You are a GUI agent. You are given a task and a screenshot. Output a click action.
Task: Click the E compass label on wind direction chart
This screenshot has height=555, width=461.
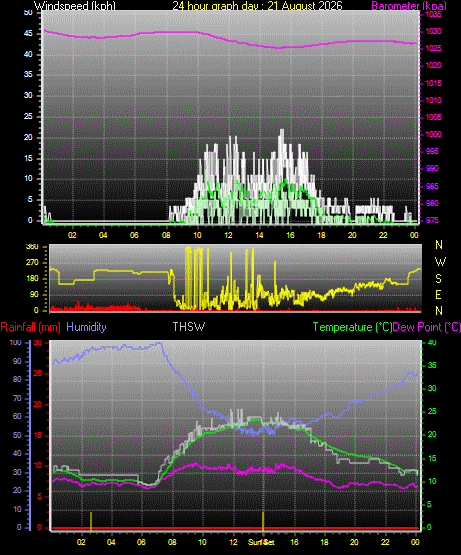tap(438, 294)
